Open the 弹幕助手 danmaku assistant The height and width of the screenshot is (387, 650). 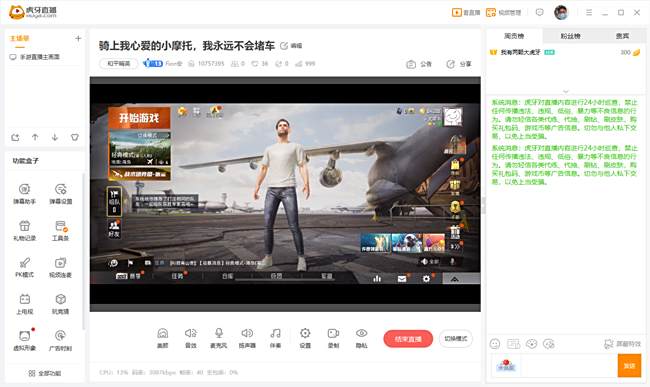coord(24,194)
